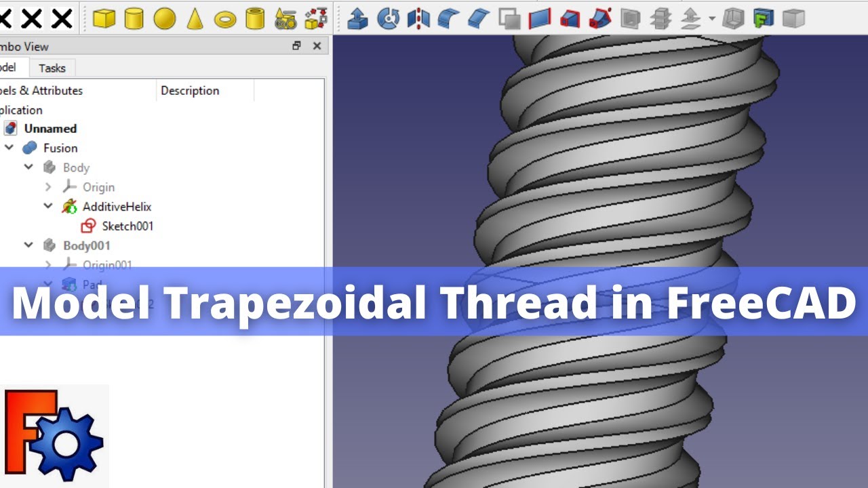Create a Torus primitive solid
Screen dimensions: 868x488
225,20
